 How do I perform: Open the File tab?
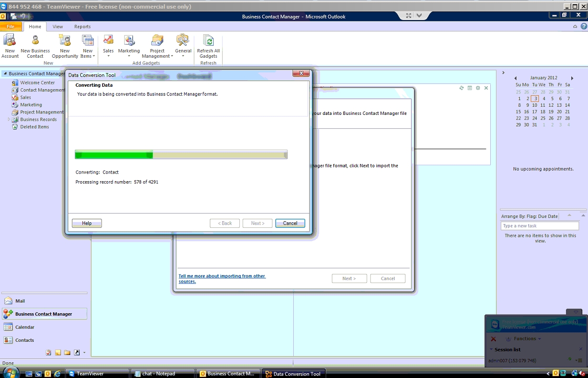(x=10, y=27)
